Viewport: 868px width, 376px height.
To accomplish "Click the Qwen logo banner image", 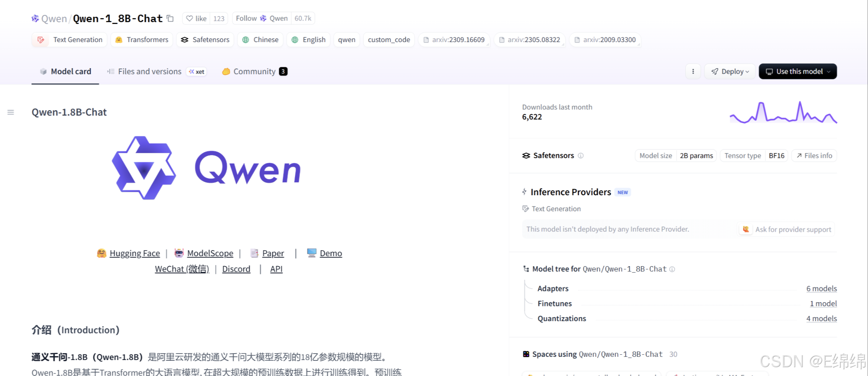I will click(x=207, y=168).
